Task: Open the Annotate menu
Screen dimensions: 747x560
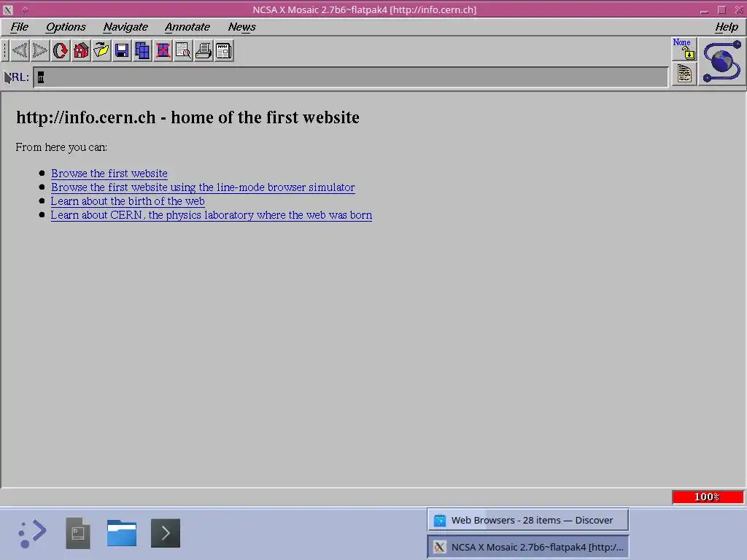Action: point(187,27)
